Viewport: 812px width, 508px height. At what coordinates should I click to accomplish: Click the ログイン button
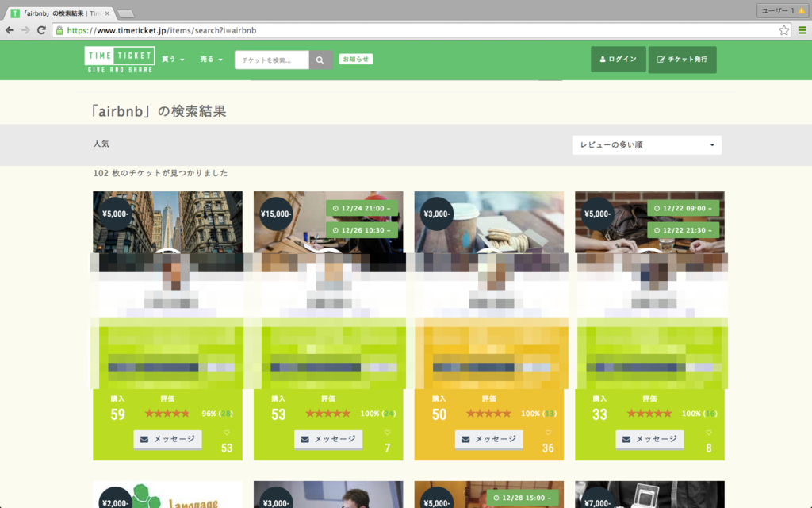[x=619, y=59]
